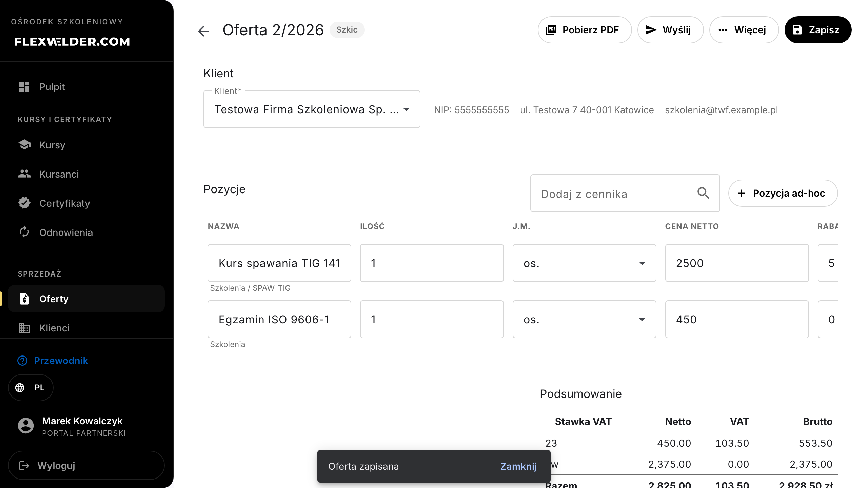Viewport: 868px width, 488px height.
Task: Open the Więcej options menu
Action: point(744,30)
